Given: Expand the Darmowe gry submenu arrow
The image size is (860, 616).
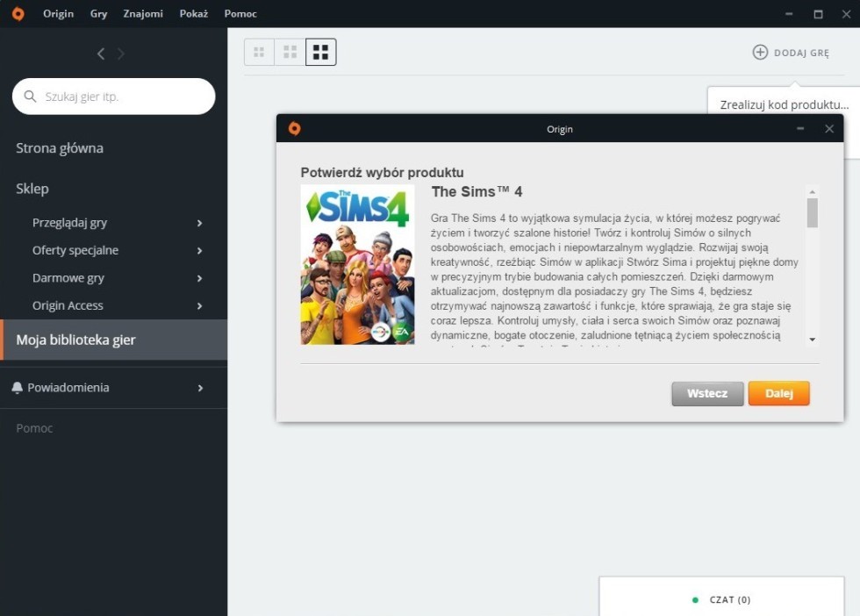Looking at the screenshot, I should point(200,279).
